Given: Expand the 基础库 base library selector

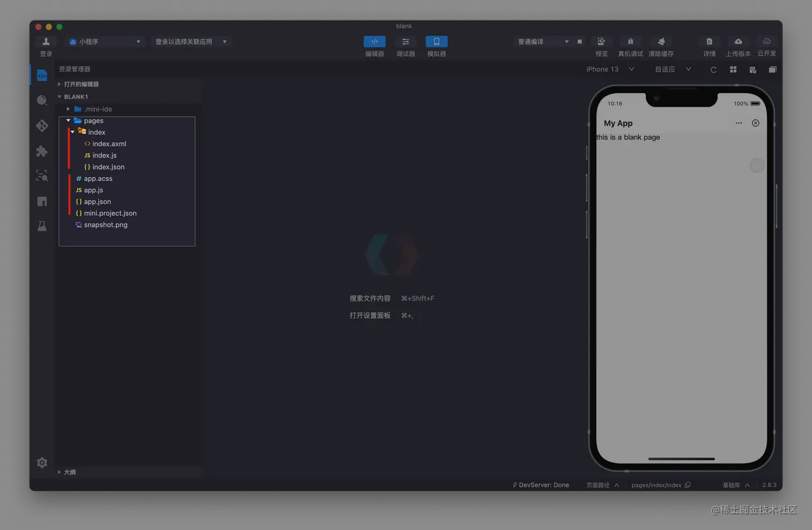Looking at the screenshot, I should pyautogui.click(x=736, y=485).
